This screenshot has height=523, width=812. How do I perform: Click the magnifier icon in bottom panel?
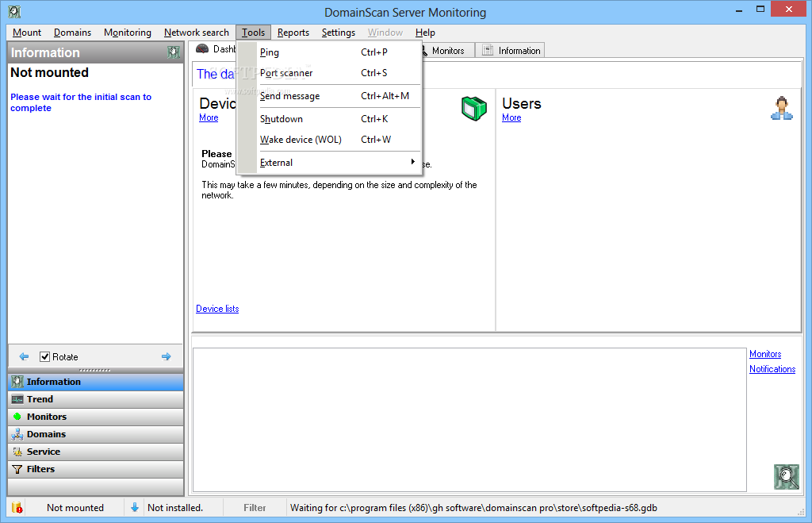coord(787,477)
